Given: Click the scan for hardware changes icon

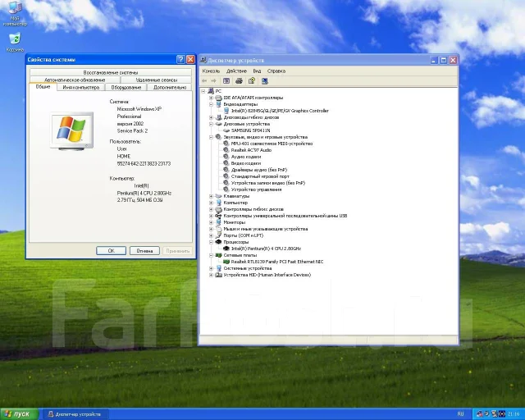Looking at the screenshot, I should pyautogui.click(x=264, y=80).
